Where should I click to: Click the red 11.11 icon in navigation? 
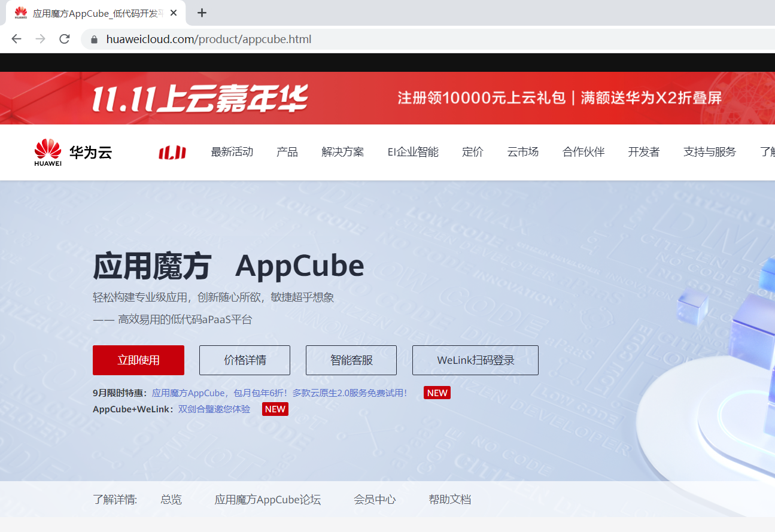click(172, 153)
